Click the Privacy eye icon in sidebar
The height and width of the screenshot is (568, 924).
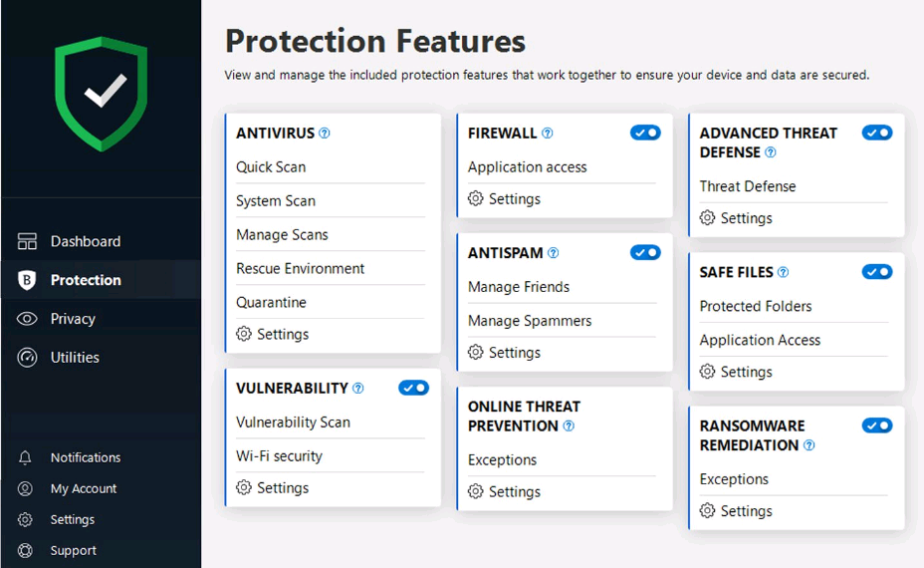pos(27,319)
